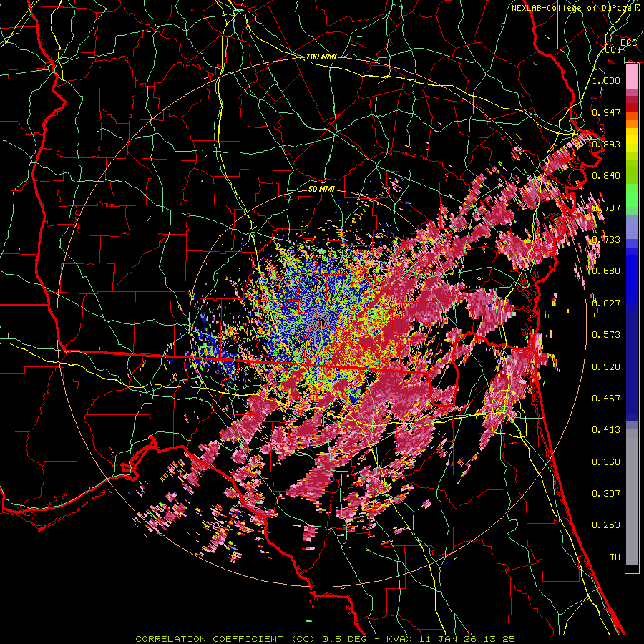Click the 100 NMI range ring label
Image resolution: width=644 pixels, height=644 pixels.
(321, 57)
